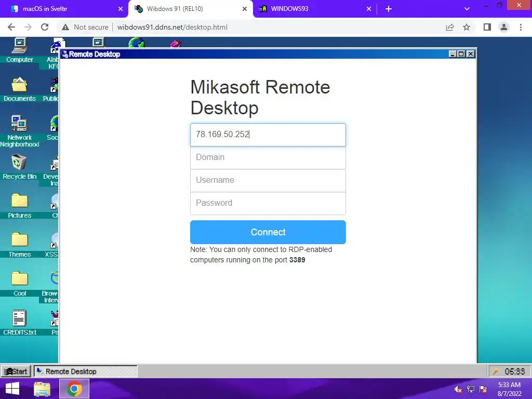Click the key tray icon beside the clock
532x399 pixels.
click(x=496, y=371)
